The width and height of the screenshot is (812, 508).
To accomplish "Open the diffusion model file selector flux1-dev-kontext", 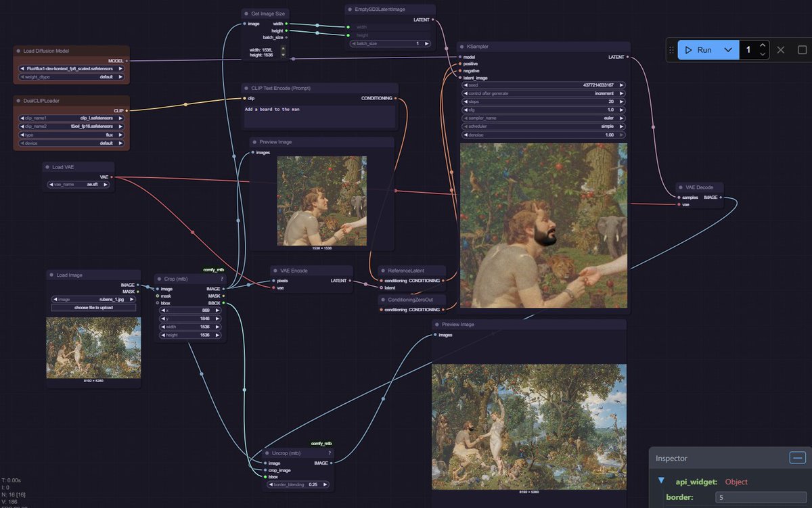I will pos(71,68).
